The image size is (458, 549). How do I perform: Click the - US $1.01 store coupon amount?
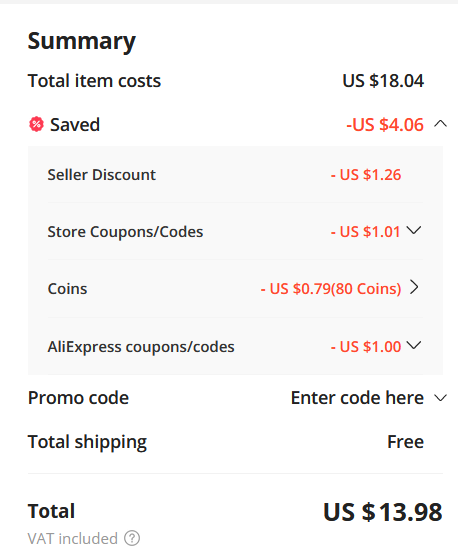pyautogui.click(x=366, y=232)
